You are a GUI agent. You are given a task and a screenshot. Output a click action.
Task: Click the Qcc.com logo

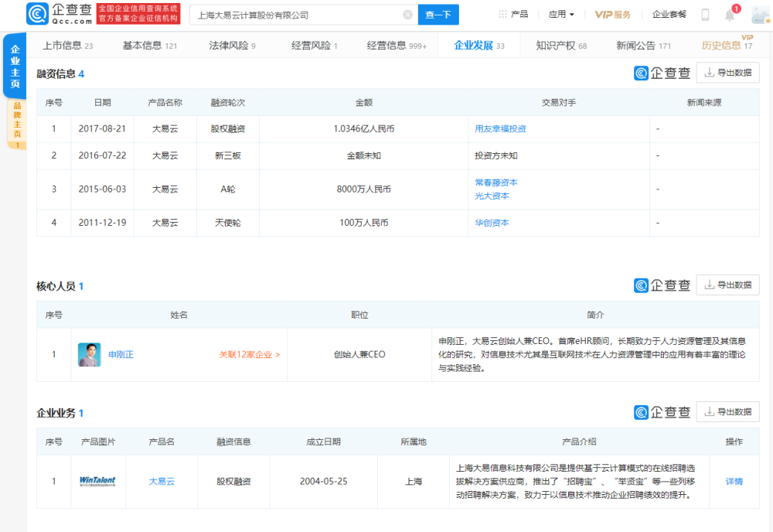click(60, 14)
